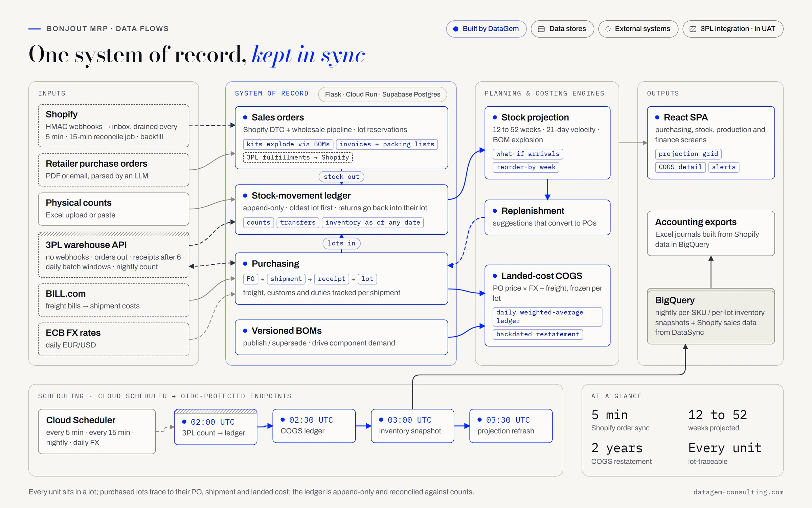
Task: Click the blue dot beside Versioned BOMs
Action: (245, 331)
